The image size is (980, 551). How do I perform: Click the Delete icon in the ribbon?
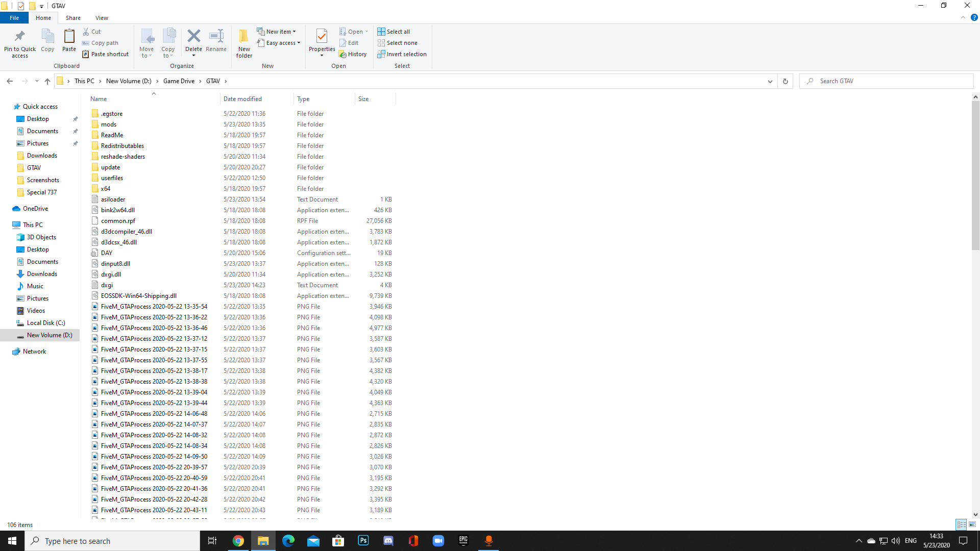click(x=193, y=37)
